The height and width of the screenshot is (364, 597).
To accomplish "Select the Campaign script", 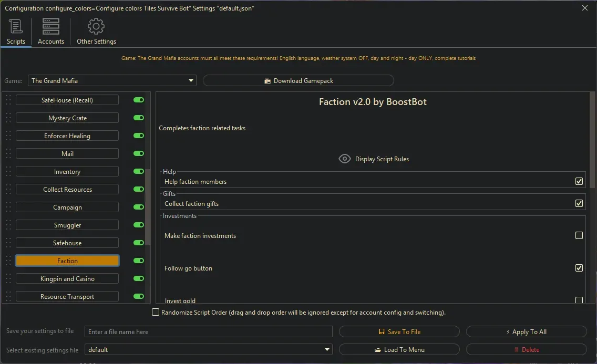I will [67, 207].
